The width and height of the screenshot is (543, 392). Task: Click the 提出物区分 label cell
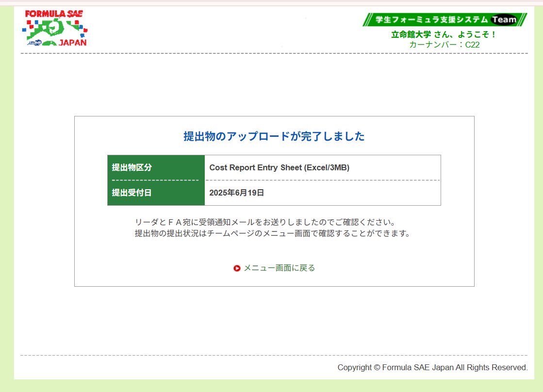pyautogui.click(x=156, y=167)
